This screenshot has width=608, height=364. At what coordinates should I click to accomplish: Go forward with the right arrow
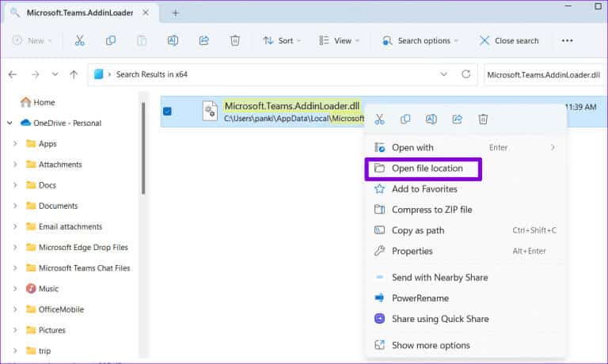point(36,74)
